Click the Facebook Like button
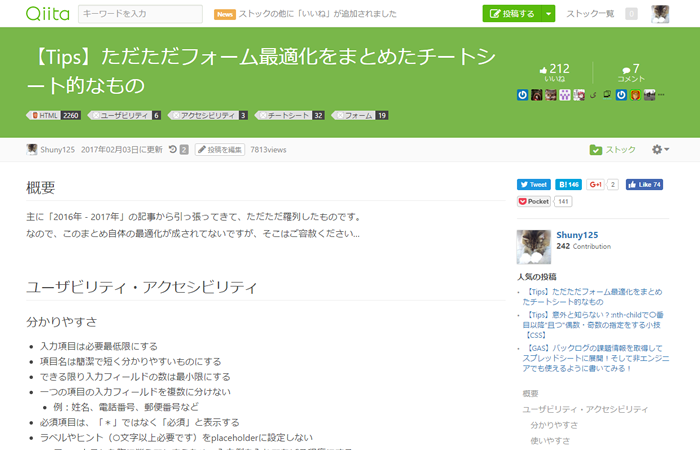 (645, 184)
